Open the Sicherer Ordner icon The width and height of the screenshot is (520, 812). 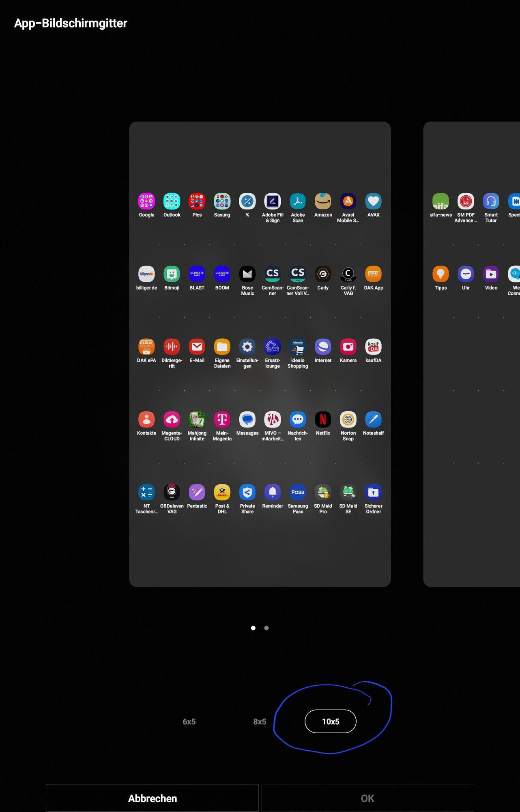pyautogui.click(x=373, y=492)
